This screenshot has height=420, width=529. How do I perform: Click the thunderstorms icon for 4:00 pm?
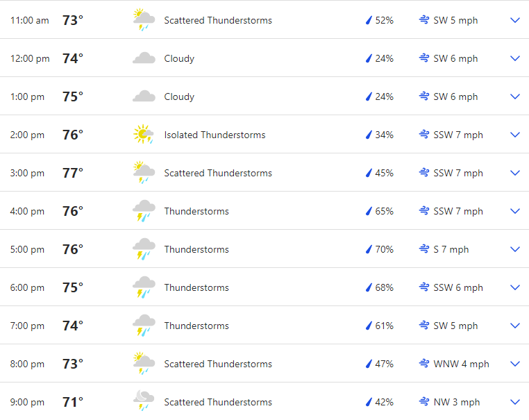[144, 211]
